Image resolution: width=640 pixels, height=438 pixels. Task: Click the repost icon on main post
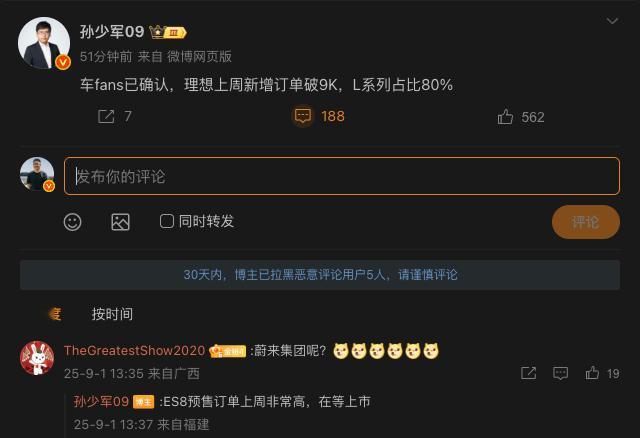(x=106, y=117)
